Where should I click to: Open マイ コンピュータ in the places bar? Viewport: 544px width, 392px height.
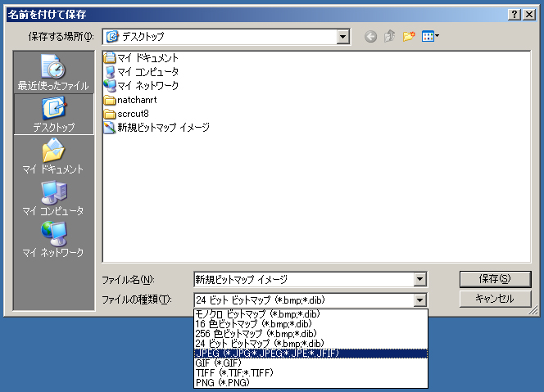tap(52, 199)
